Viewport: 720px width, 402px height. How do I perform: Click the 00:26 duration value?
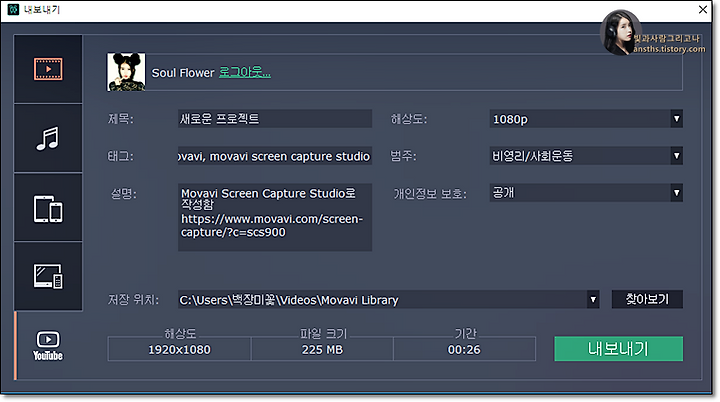coord(464,350)
